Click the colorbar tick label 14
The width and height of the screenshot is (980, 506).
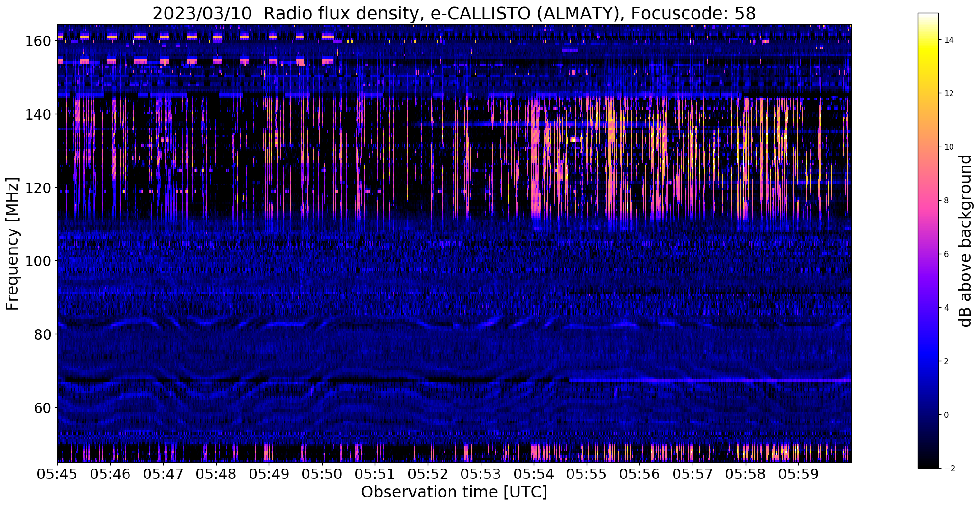click(949, 40)
